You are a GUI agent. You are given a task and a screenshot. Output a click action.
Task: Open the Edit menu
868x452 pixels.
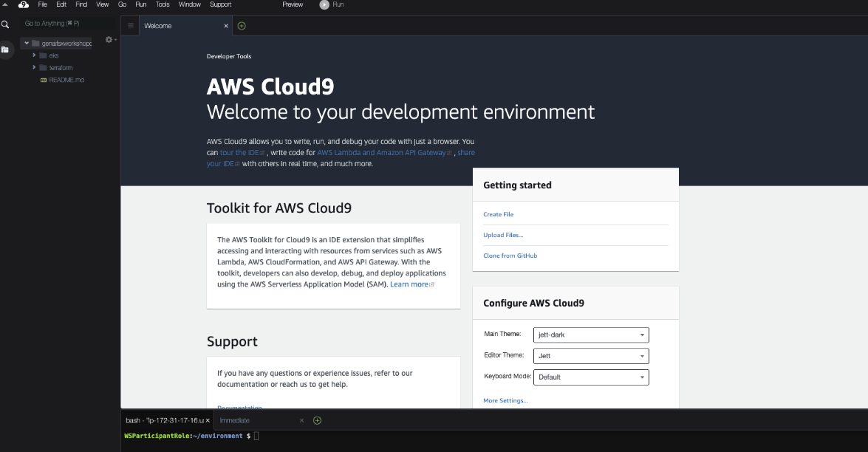61,4
